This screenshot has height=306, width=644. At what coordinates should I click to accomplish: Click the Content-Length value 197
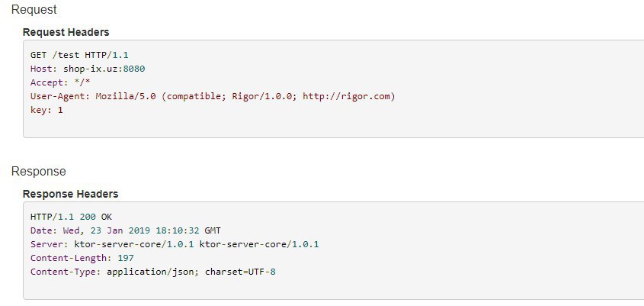pos(126,258)
